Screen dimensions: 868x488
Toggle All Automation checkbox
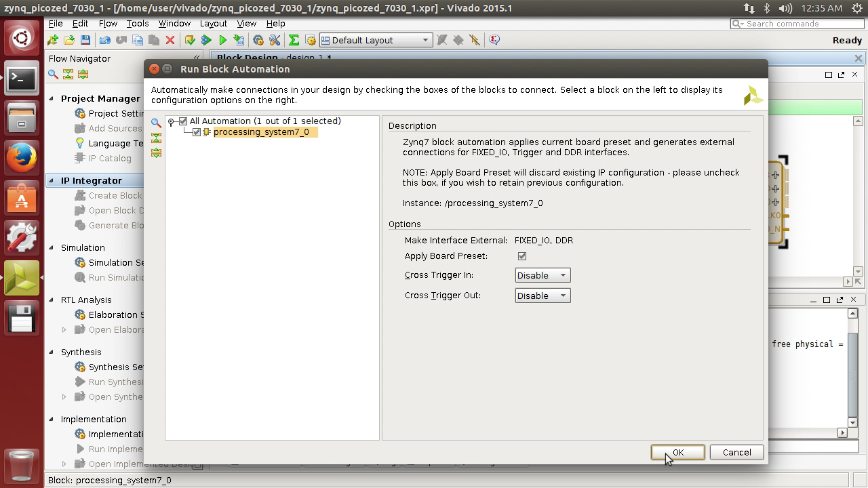pos(183,121)
